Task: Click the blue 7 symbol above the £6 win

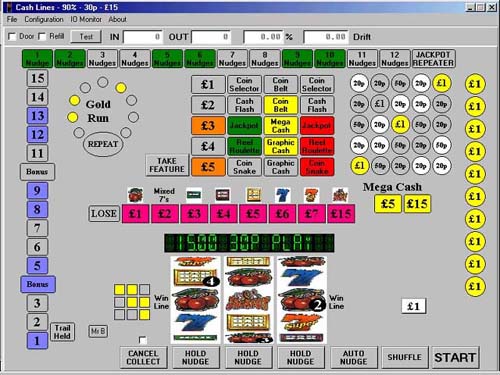Action: pyautogui.click(x=283, y=195)
